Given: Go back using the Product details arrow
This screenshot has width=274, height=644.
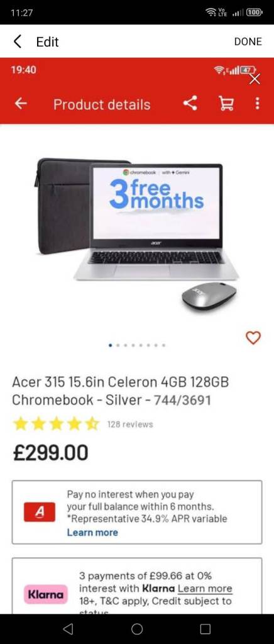Looking at the screenshot, I should tap(21, 104).
